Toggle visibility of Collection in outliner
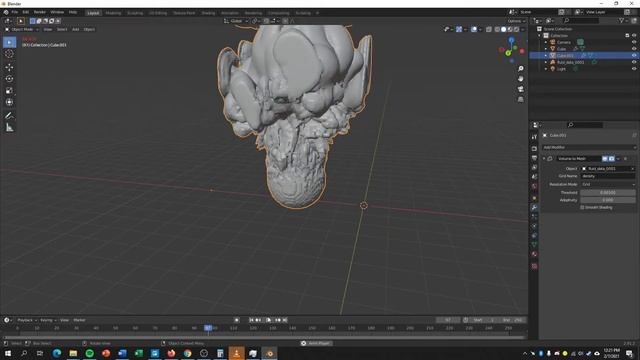 [x=634, y=36]
